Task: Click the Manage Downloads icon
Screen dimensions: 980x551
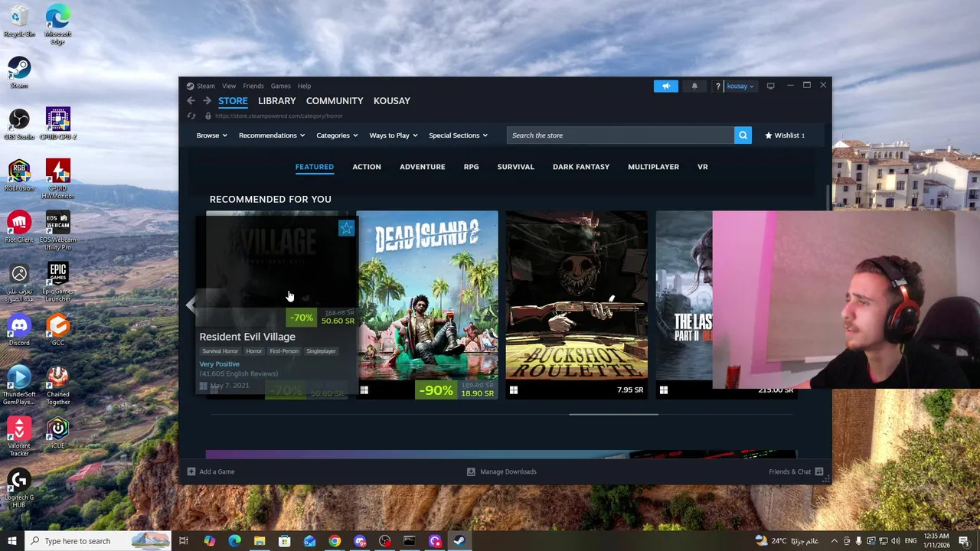Action: (x=471, y=471)
